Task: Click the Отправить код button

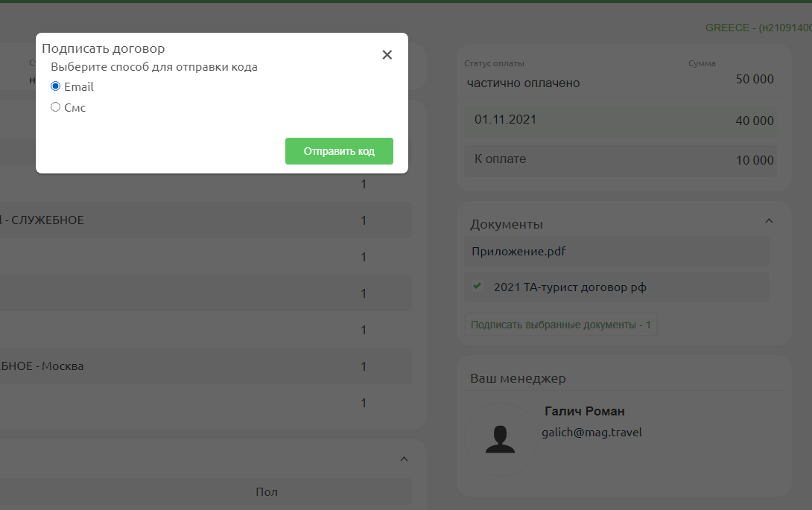Action: pos(339,151)
